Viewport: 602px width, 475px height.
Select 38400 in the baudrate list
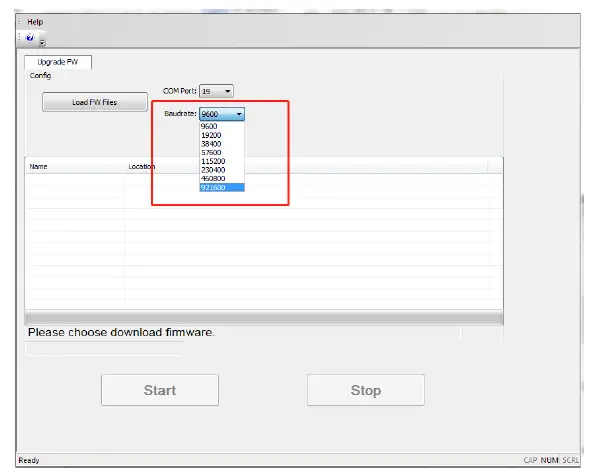[x=222, y=144]
